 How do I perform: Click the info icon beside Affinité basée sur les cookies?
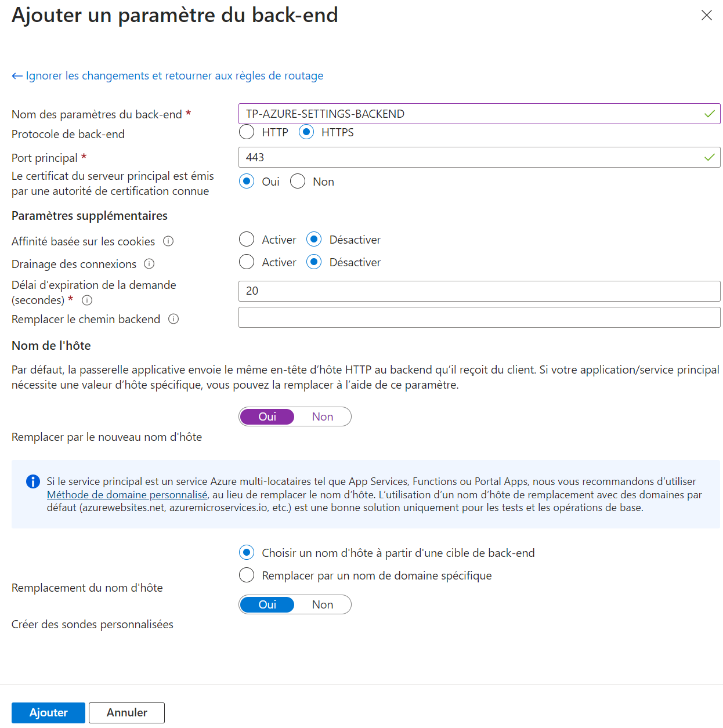168,241
